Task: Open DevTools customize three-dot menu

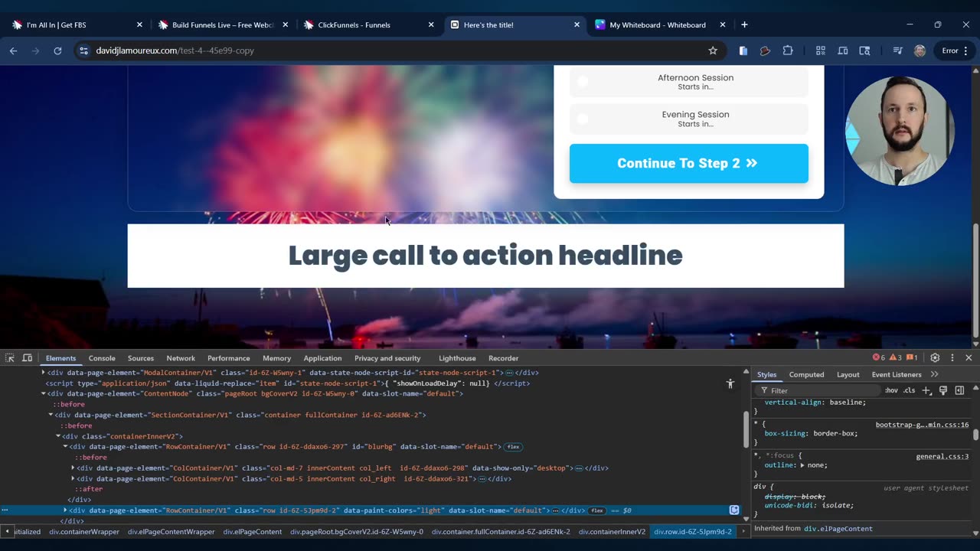Action: point(952,358)
